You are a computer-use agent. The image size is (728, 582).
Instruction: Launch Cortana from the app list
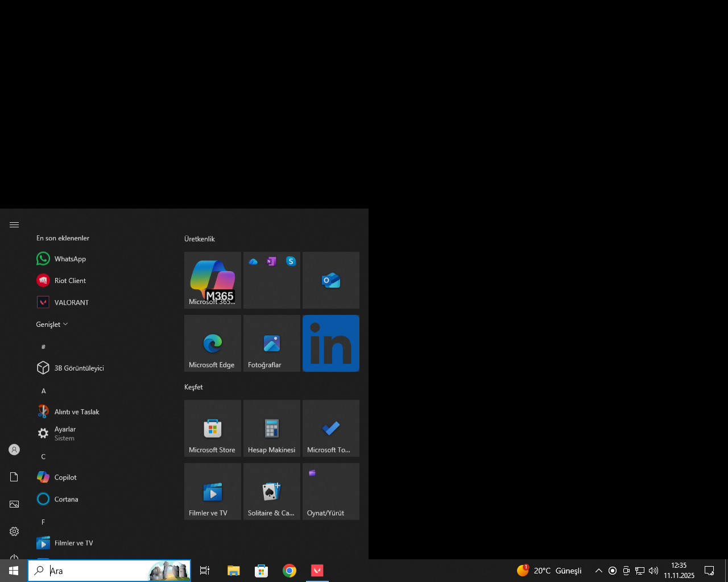[x=102, y=499]
